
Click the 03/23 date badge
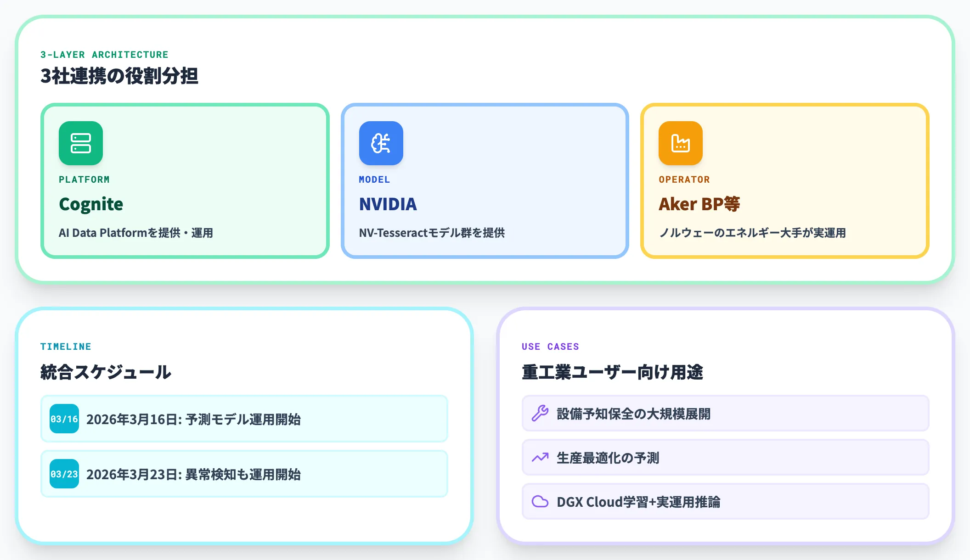64,474
